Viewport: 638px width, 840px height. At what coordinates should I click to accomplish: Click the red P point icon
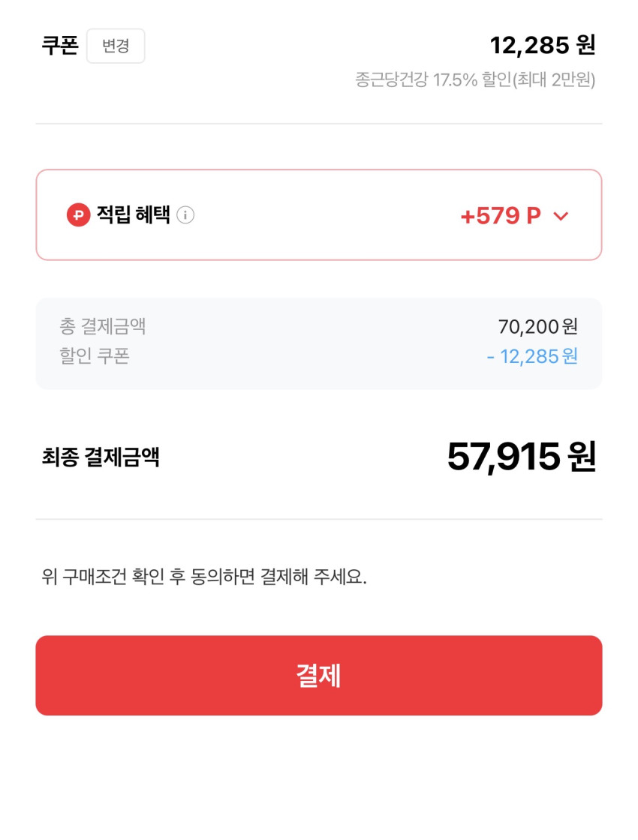(x=78, y=215)
